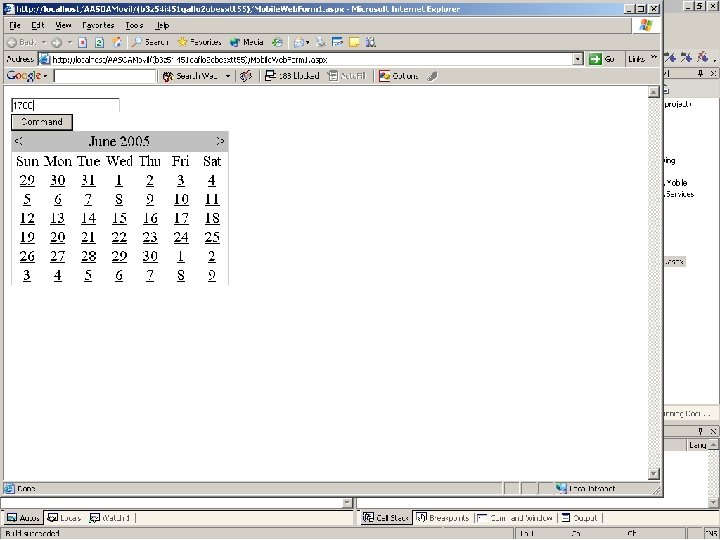Viewport: 720px width, 540px height.
Task: Go to previous month in calendar
Action: (18, 141)
